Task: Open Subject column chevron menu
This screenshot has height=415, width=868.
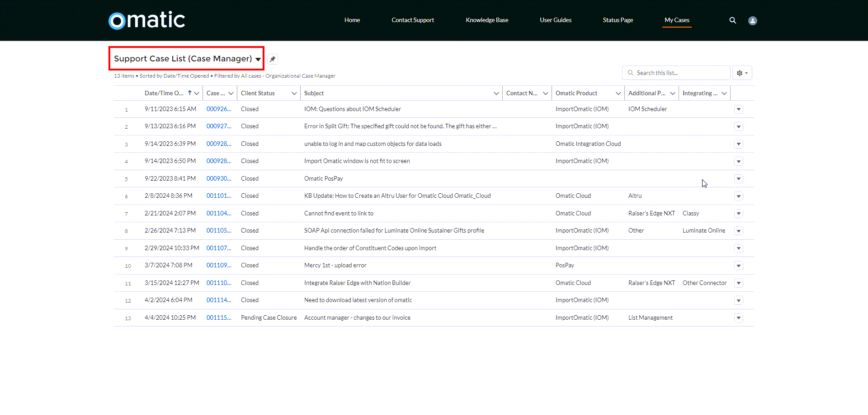Action: coord(496,93)
